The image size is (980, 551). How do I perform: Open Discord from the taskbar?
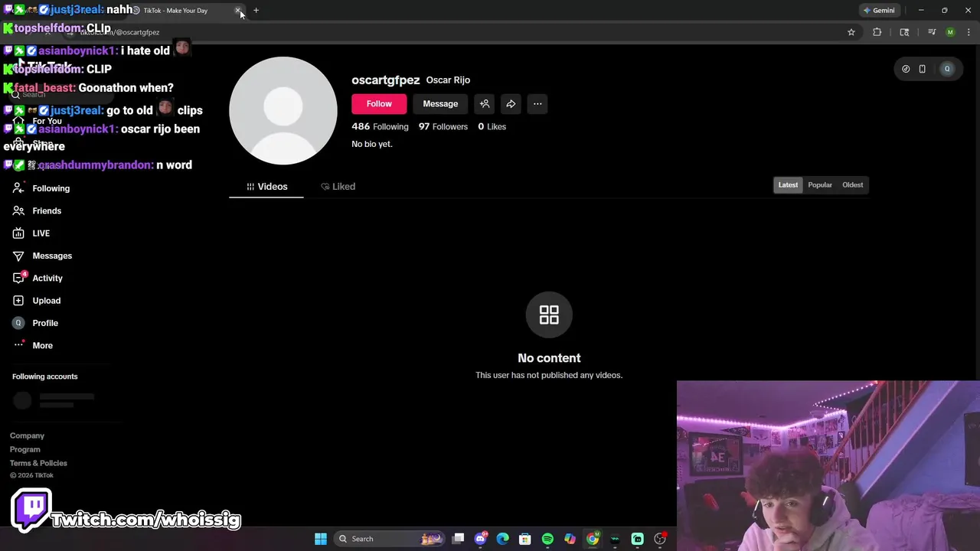pyautogui.click(x=480, y=539)
